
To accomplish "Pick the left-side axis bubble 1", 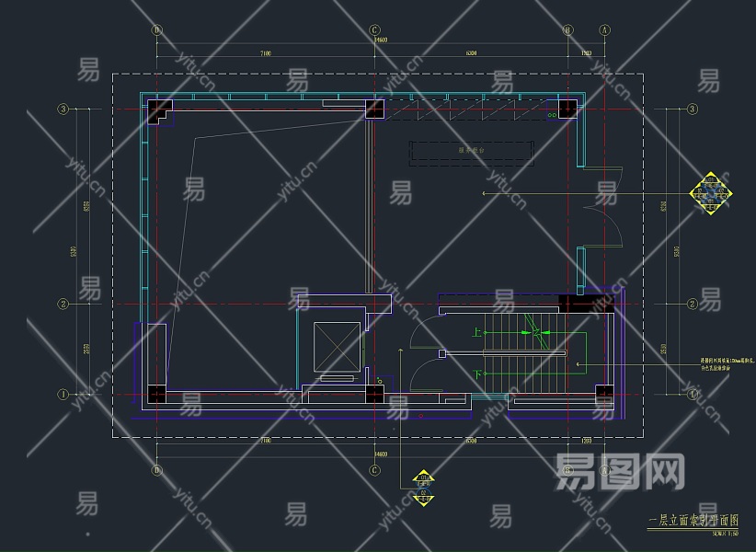I will click(63, 395).
